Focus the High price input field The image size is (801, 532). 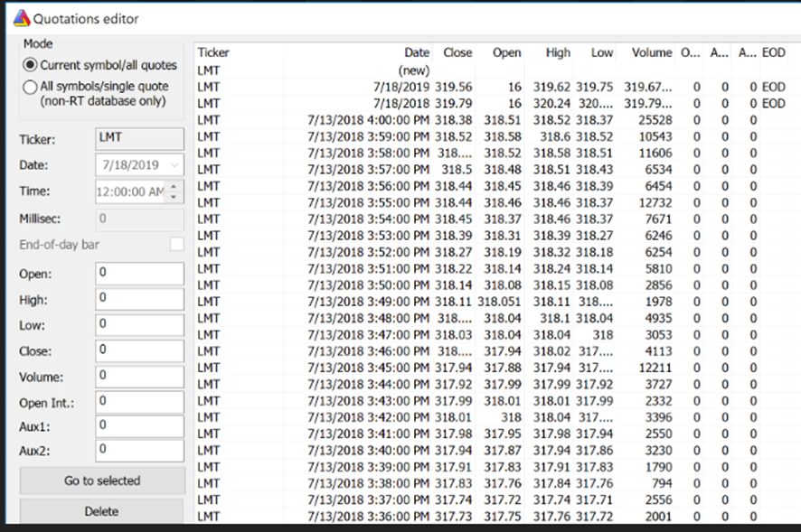click(x=139, y=299)
